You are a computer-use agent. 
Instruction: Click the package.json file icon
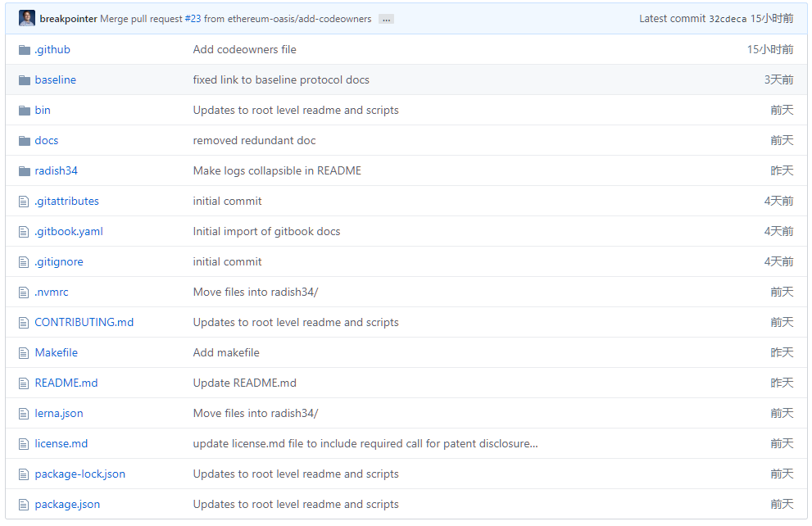pos(24,505)
